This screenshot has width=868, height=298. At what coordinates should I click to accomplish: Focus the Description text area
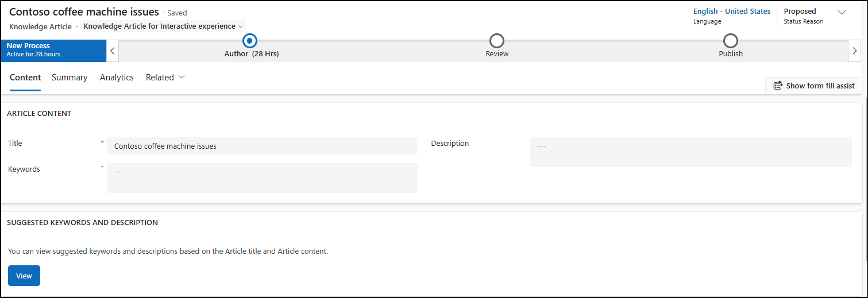(x=690, y=152)
